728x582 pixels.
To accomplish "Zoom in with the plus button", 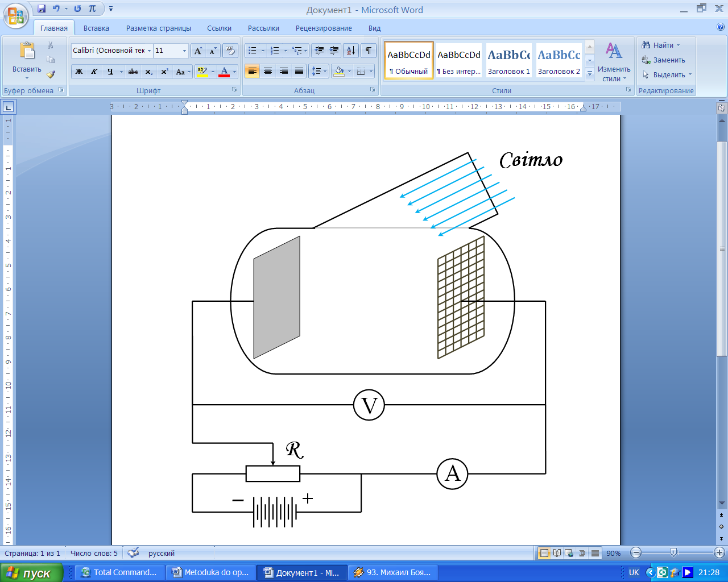I will 719,552.
